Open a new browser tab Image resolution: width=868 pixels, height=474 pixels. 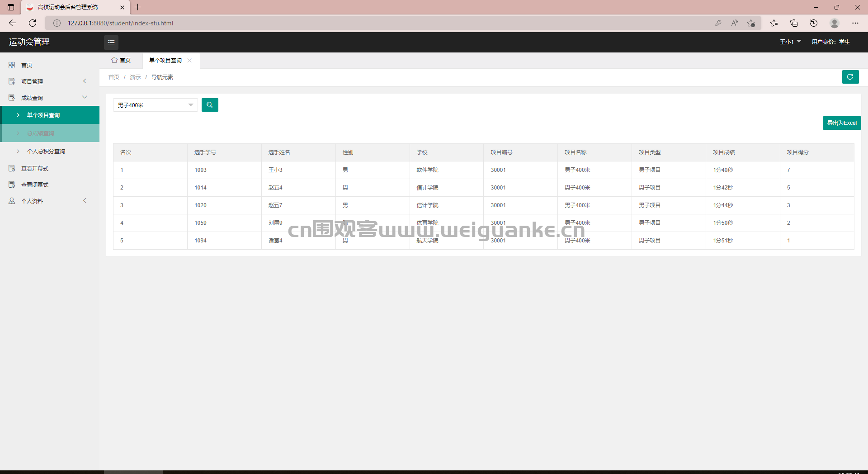click(138, 7)
